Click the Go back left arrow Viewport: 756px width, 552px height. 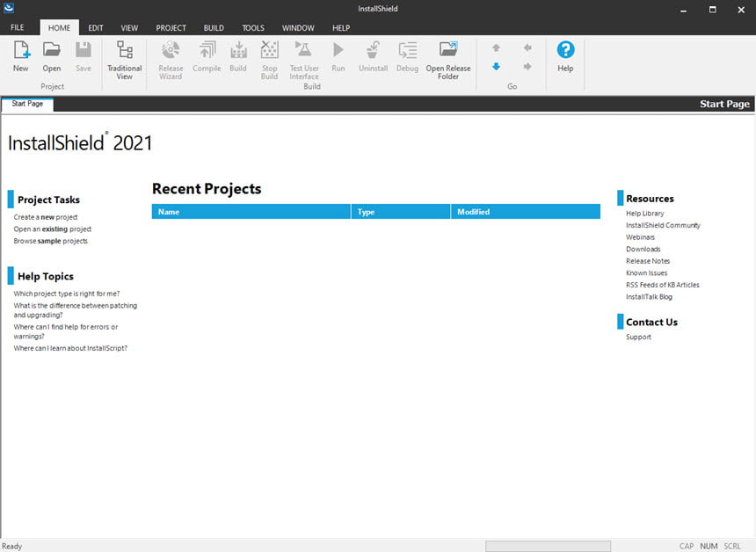pos(527,47)
